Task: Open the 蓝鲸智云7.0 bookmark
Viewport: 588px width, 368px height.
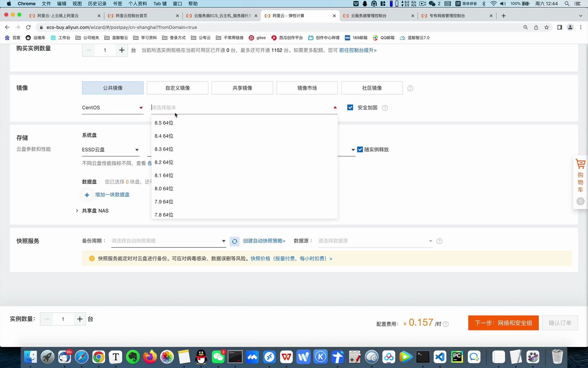Action: (x=415, y=38)
